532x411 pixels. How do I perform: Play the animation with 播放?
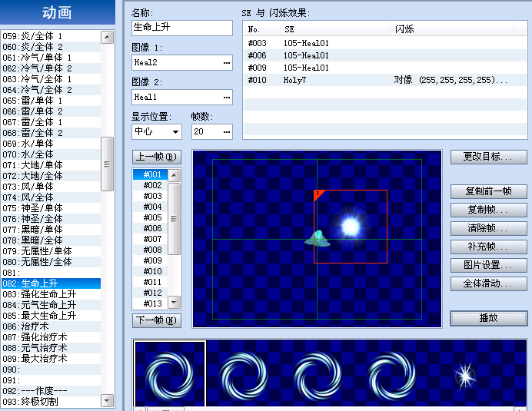[489, 318]
